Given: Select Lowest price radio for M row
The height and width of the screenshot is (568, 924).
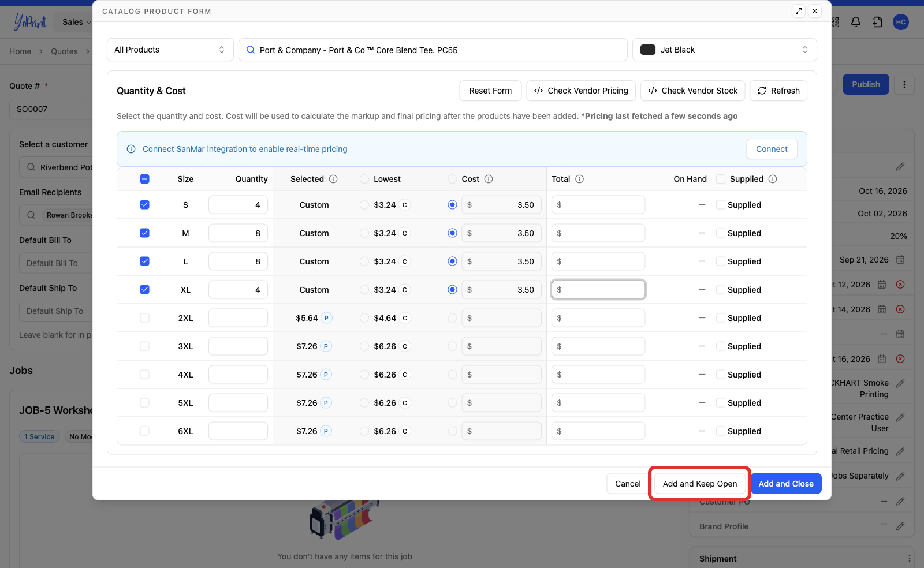Looking at the screenshot, I should pyautogui.click(x=364, y=233).
